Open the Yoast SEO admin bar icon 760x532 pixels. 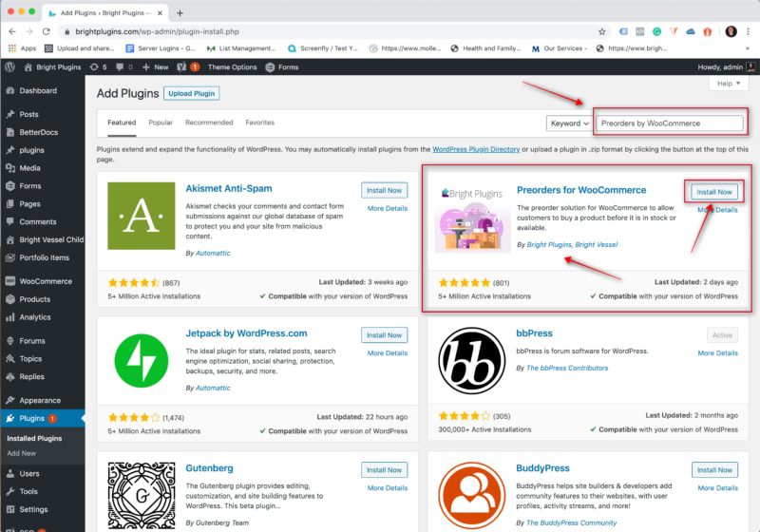point(181,67)
